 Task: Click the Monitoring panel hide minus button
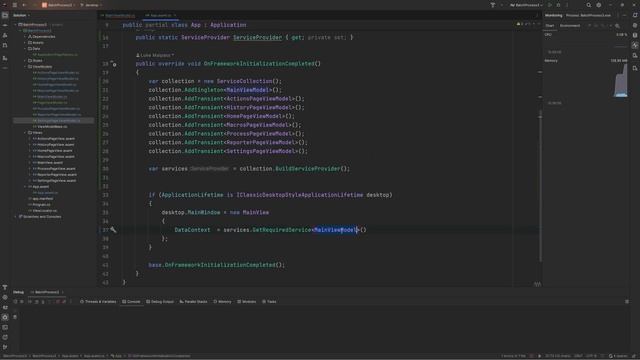624,15
